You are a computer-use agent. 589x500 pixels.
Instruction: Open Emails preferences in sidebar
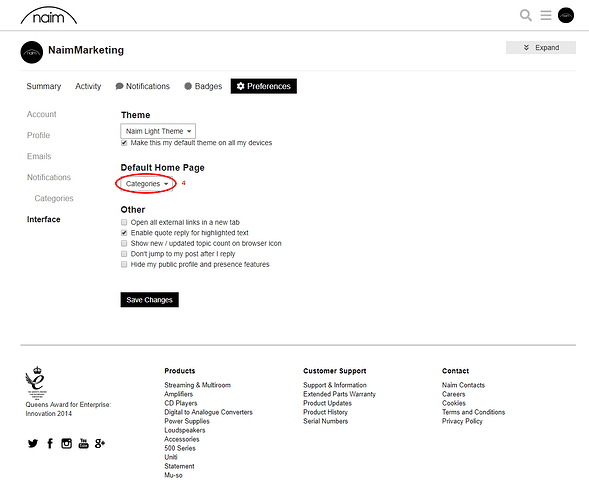[x=39, y=156]
